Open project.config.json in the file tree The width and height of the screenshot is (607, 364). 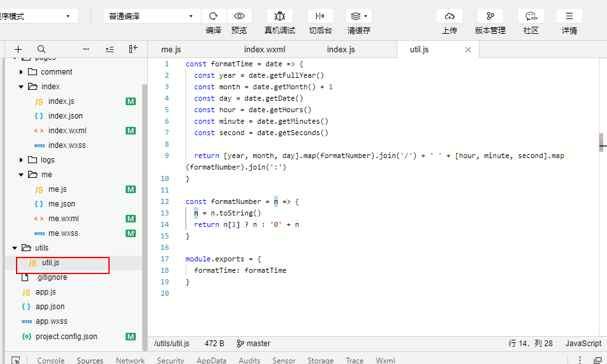(66, 337)
